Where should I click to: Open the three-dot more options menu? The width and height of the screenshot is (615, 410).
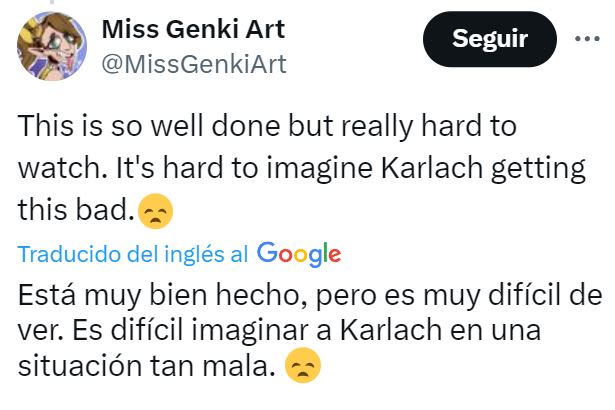[x=585, y=40]
